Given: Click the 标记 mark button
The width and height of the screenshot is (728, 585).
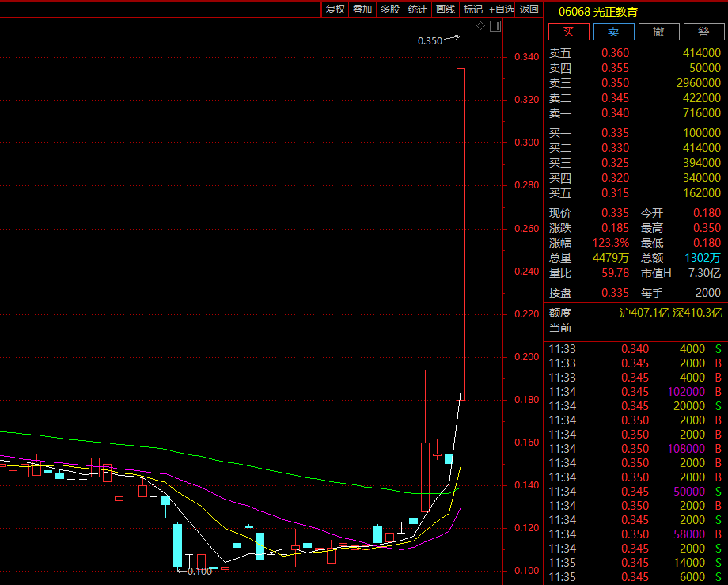Looking at the screenshot, I should [473, 9].
